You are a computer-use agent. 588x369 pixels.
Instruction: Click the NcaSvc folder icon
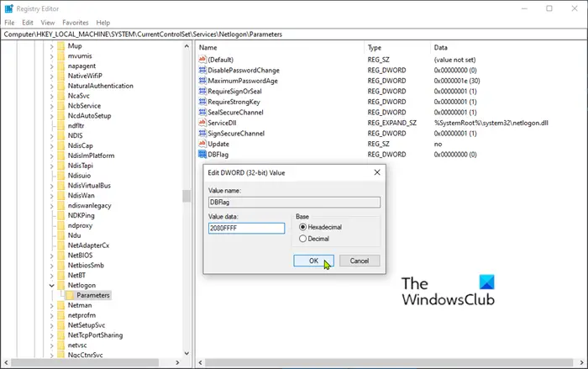[x=61, y=96]
